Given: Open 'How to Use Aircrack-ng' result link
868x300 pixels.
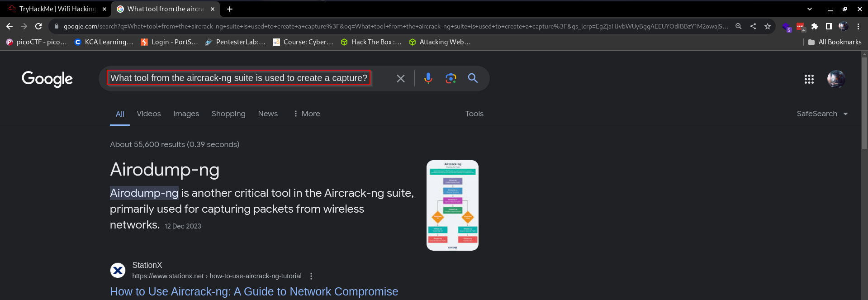Looking at the screenshot, I should pyautogui.click(x=254, y=291).
